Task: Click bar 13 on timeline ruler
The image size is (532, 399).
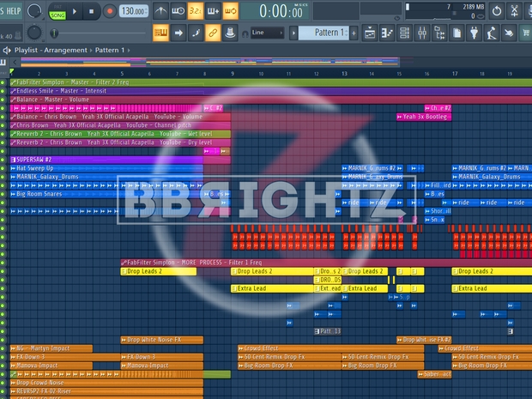Action: [x=344, y=74]
